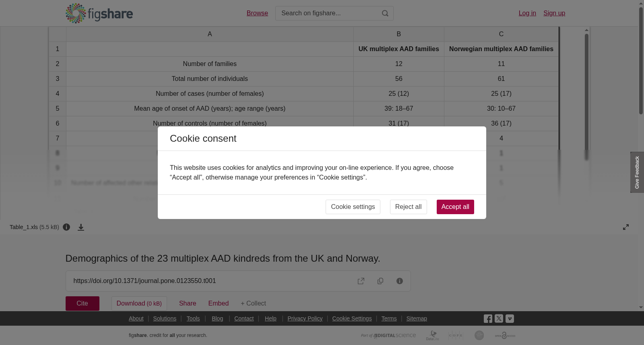Screen dimensions: 644x345
Task: Open the Help footer link
Action: [270, 318]
